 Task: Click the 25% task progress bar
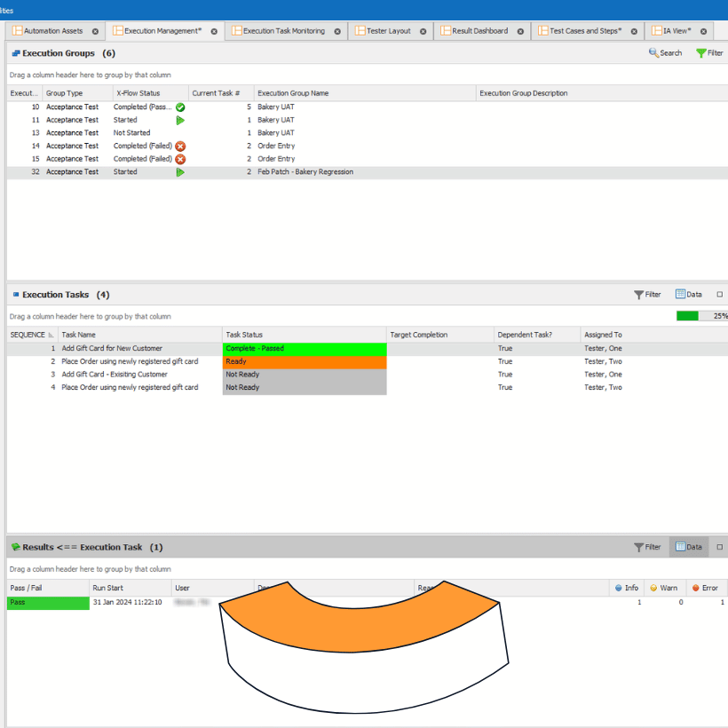[x=702, y=316]
